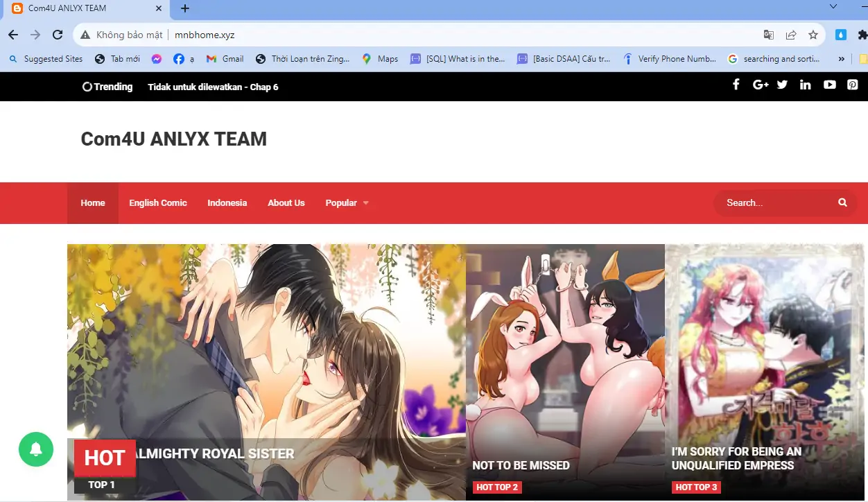Open the Not To Be Missed title
Image resolution: width=868 pixels, height=502 pixels.
[521, 465]
